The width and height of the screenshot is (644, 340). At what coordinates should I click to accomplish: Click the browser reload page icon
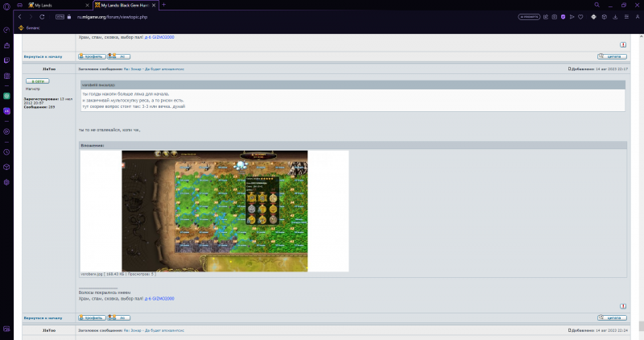43,15
